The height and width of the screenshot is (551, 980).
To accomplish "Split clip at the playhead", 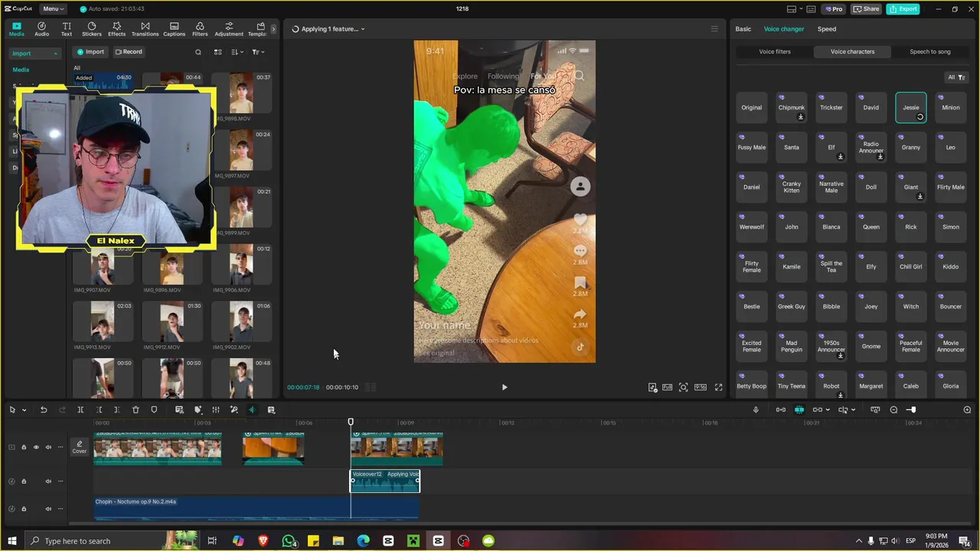I will [x=80, y=409].
